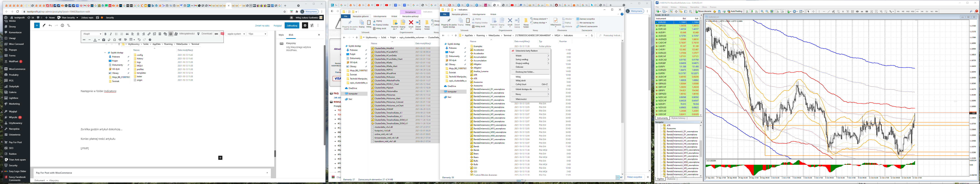Screen dimensions: 980x184
Task: Click the text color swatch in editor toolbar
Action: click(95, 40)
